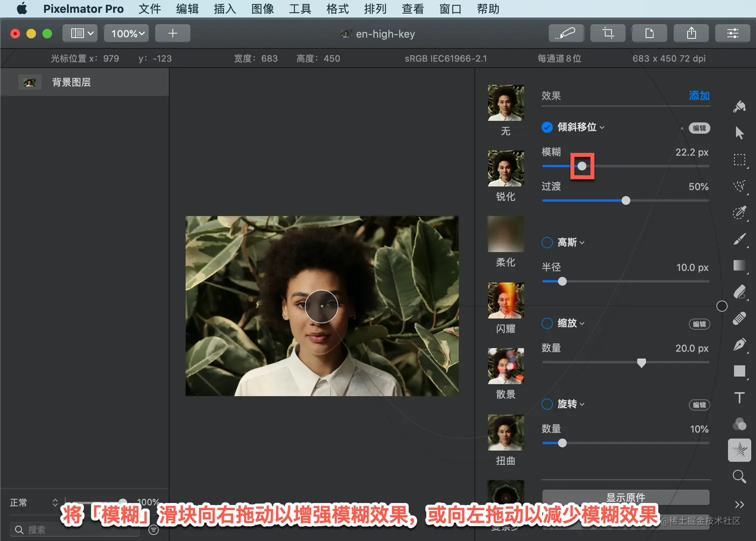Select the Paint brush tool
The height and width of the screenshot is (541, 756).
pos(739,239)
